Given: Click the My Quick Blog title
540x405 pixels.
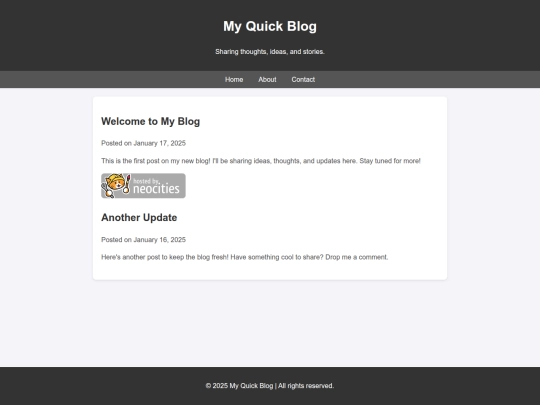Looking at the screenshot, I should (x=270, y=27).
